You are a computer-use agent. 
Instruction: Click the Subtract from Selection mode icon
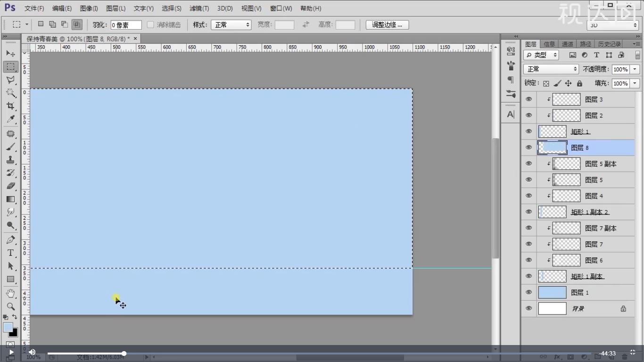point(65,25)
